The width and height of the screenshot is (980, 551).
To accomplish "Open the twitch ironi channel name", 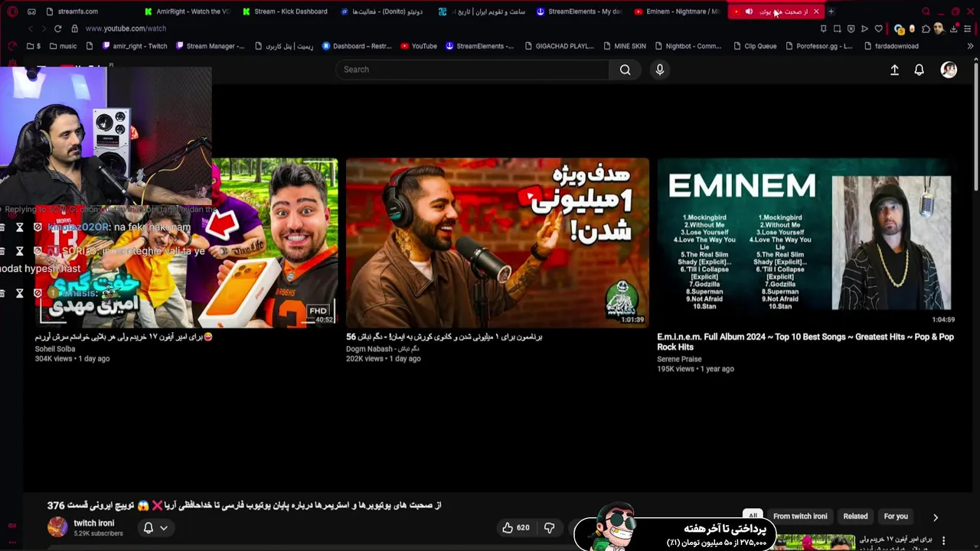I will click(x=93, y=523).
